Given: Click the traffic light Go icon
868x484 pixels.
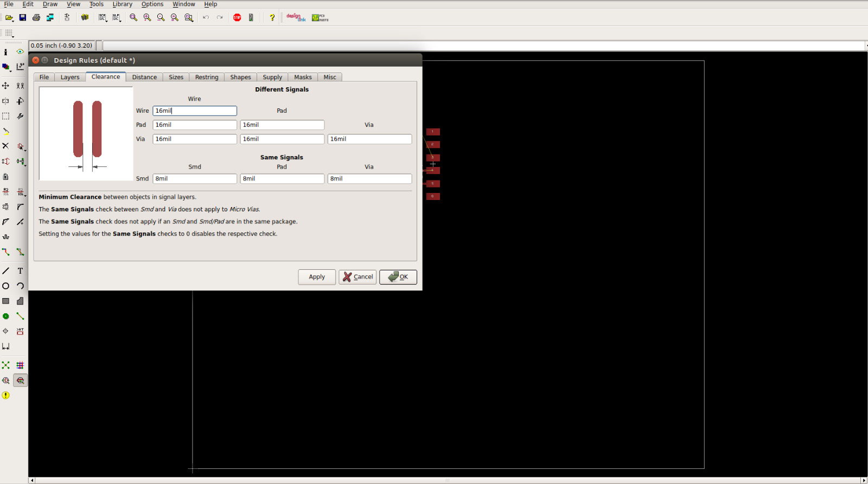Looking at the screenshot, I should pos(251,17).
